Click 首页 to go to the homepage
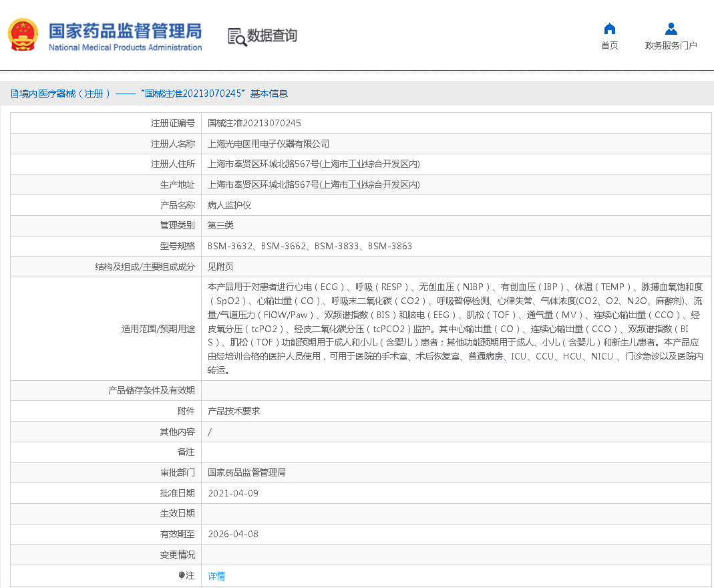The height and width of the screenshot is (588, 714). (608, 45)
